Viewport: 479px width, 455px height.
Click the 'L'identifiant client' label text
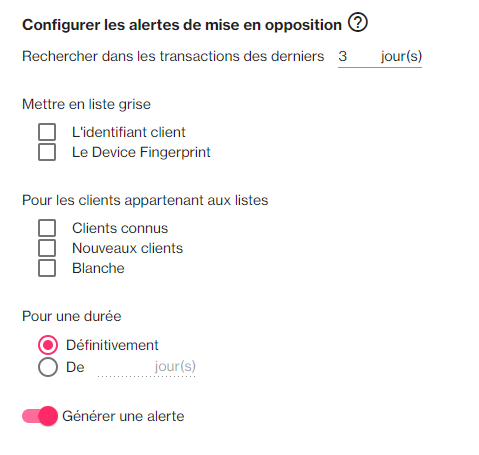pos(128,132)
